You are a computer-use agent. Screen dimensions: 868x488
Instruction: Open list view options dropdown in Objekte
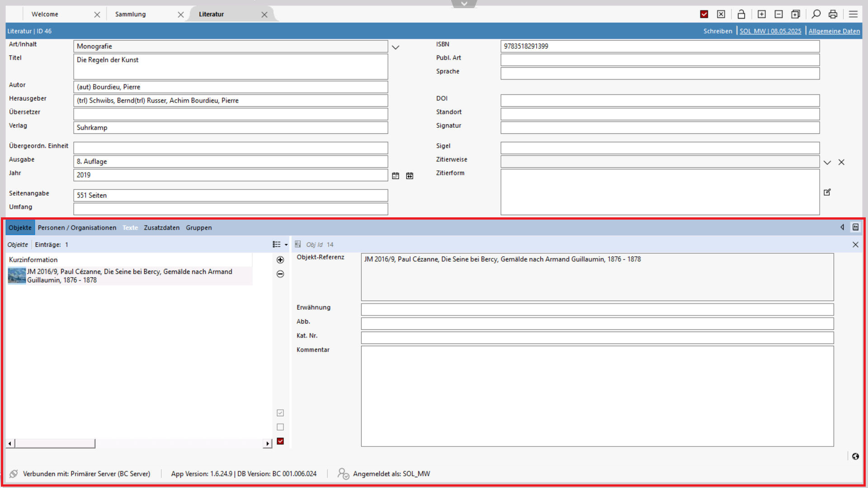(x=280, y=244)
